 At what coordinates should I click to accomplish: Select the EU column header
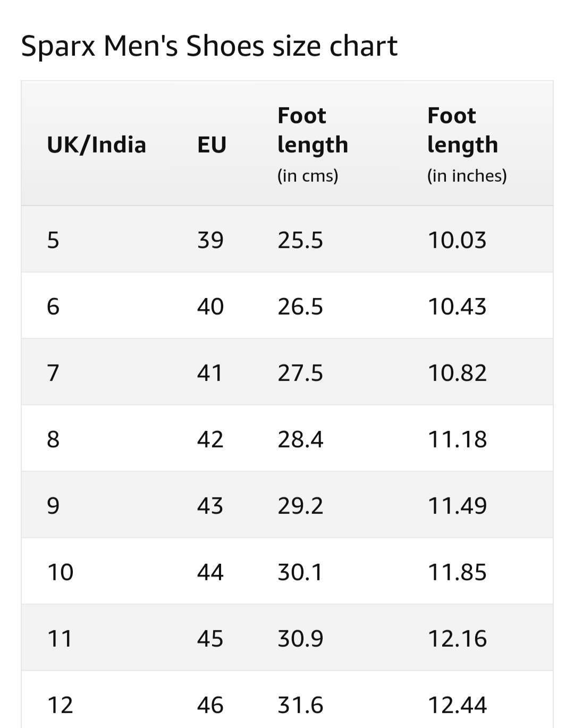point(212,145)
